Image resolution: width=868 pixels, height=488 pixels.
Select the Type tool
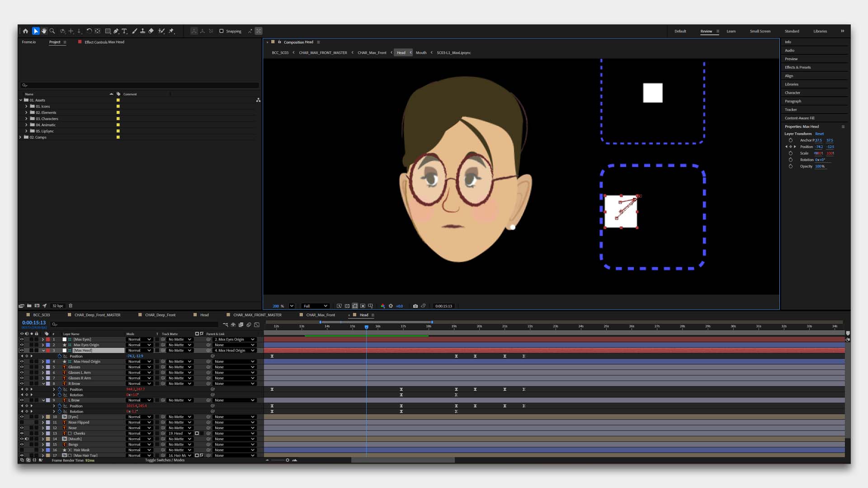click(124, 31)
